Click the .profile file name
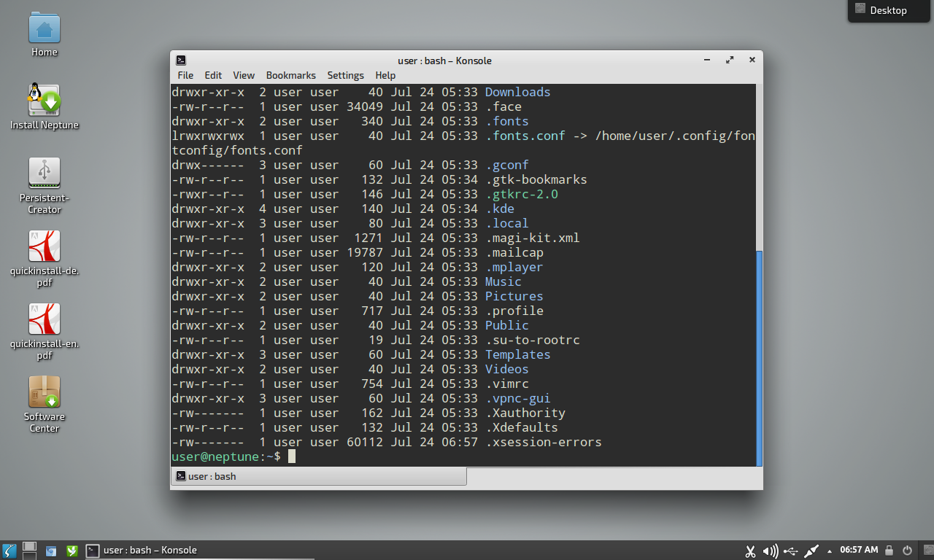Image resolution: width=934 pixels, height=560 pixels. point(514,311)
